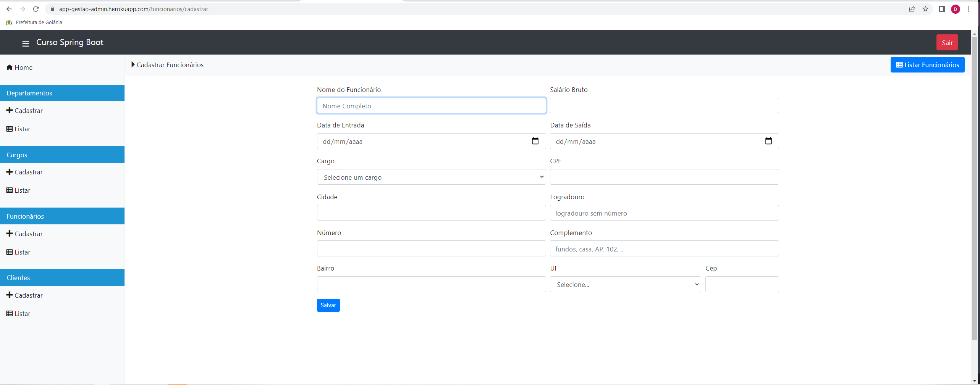This screenshot has height=385, width=980.
Task: Bookmark the page with the star icon
Action: (x=926, y=9)
